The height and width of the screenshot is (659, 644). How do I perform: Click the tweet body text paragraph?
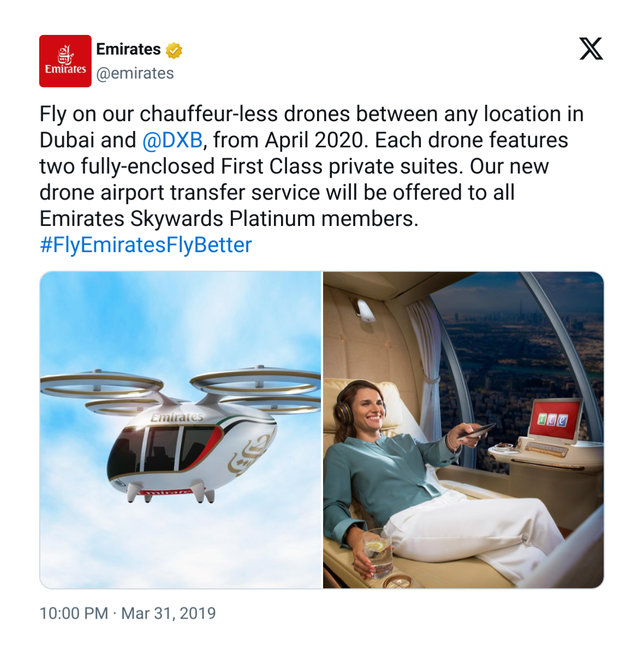click(x=311, y=166)
